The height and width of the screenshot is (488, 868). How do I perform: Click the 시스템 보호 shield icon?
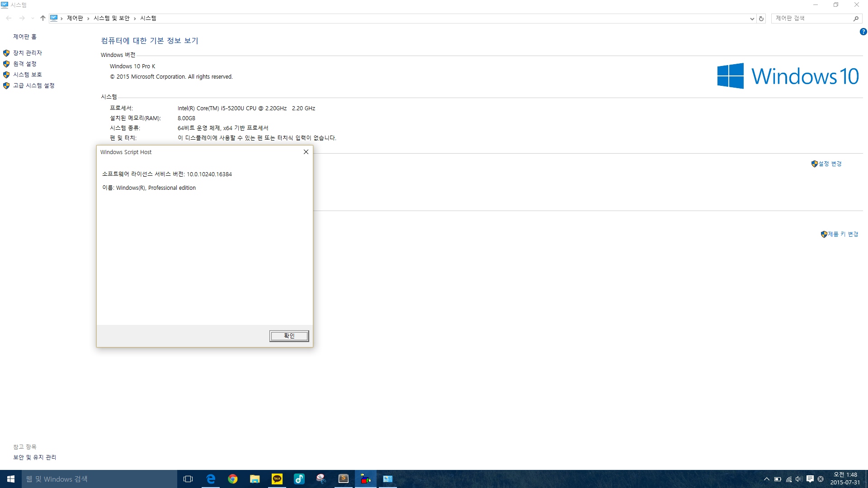tap(6, 75)
